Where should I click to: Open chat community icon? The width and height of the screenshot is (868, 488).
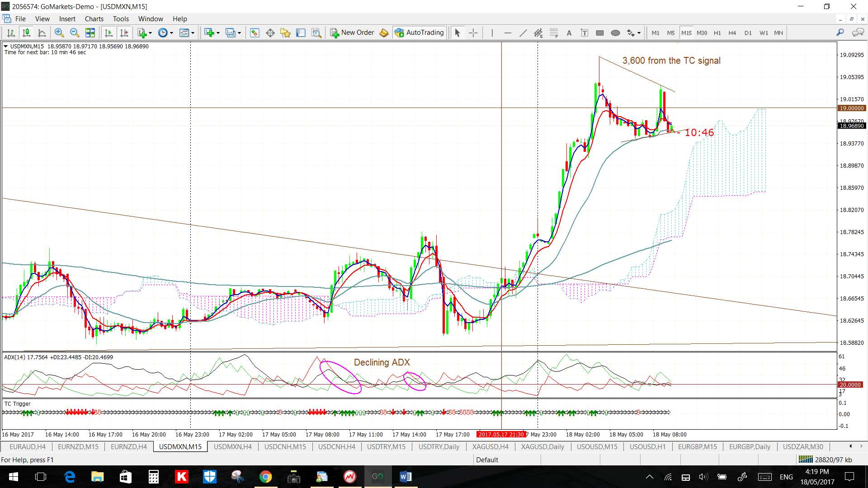(858, 33)
